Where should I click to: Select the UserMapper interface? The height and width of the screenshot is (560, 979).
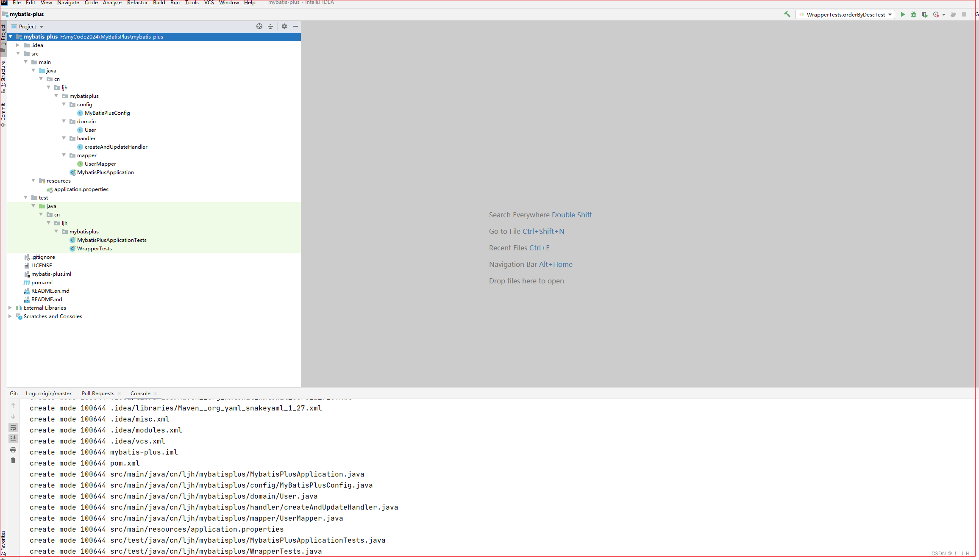click(x=100, y=164)
